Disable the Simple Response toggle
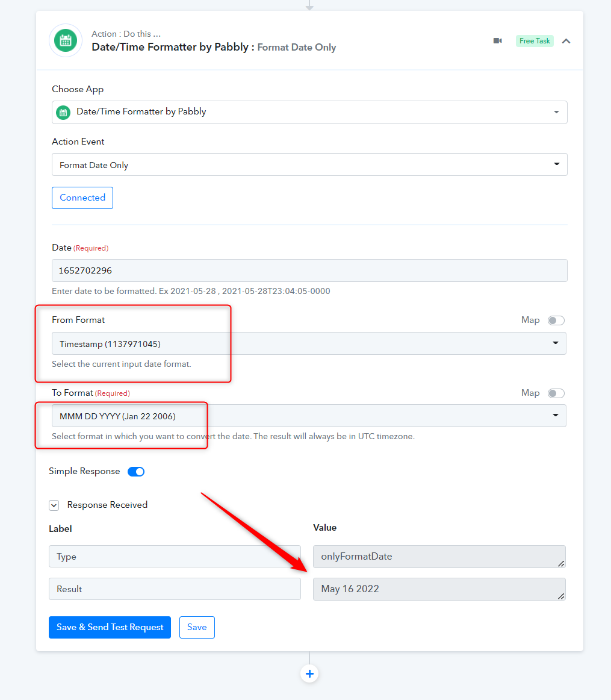This screenshot has height=700, width=611. pyautogui.click(x=136, y=472)
